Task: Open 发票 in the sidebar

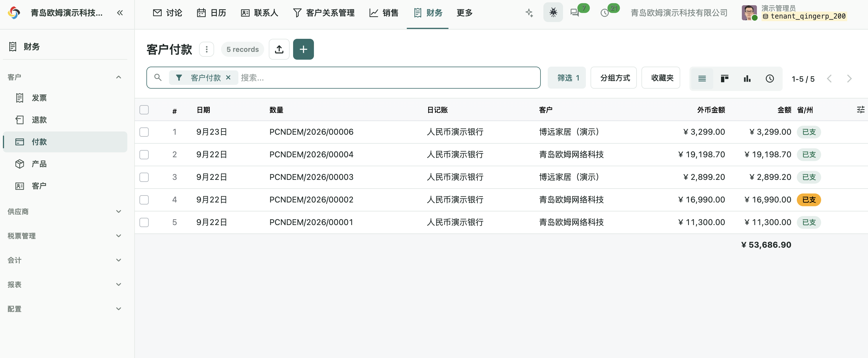Action: (x=65, y=98)
